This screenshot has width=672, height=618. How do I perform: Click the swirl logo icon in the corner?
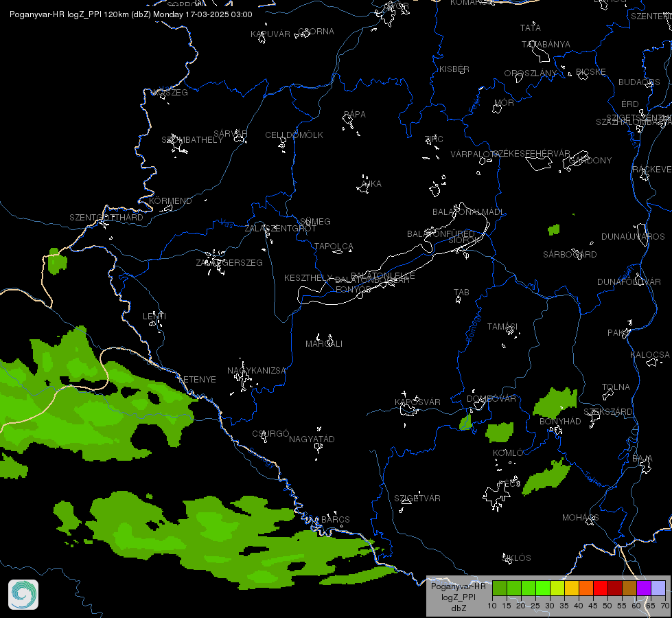coord(23,595)
